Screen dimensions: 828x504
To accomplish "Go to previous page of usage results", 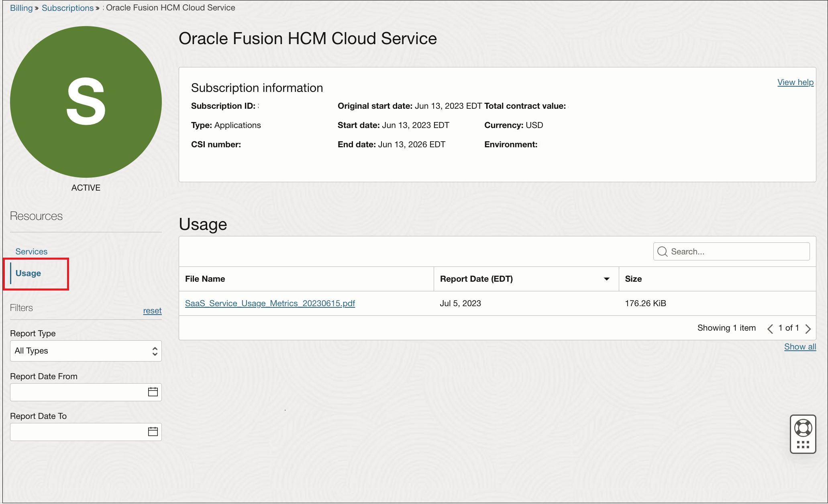I will point(770,329).
